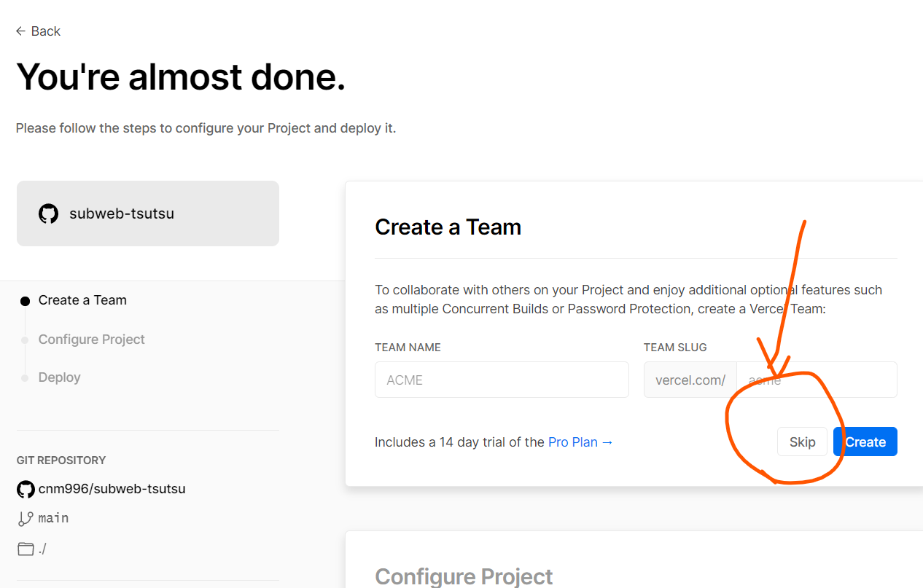
Task: Click GitHub icon in subweb-tsutsu card
Action: (x=48, y=213)
